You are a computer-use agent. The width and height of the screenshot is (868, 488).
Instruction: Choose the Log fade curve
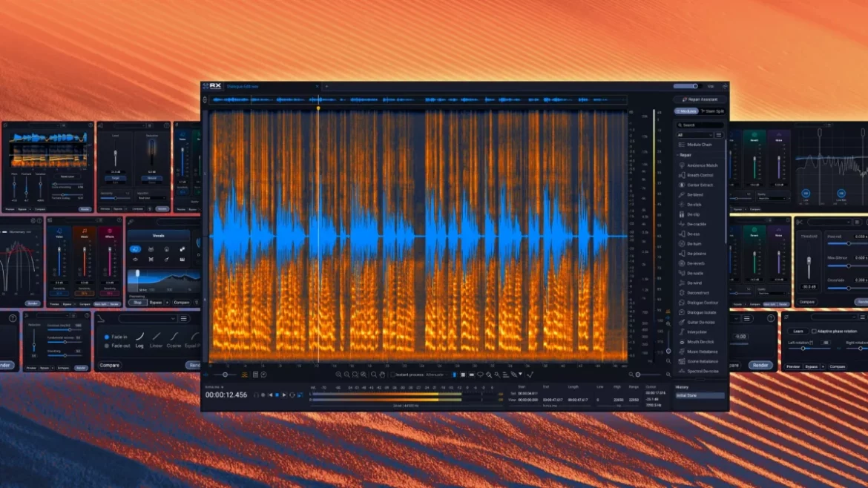(139, 340)
